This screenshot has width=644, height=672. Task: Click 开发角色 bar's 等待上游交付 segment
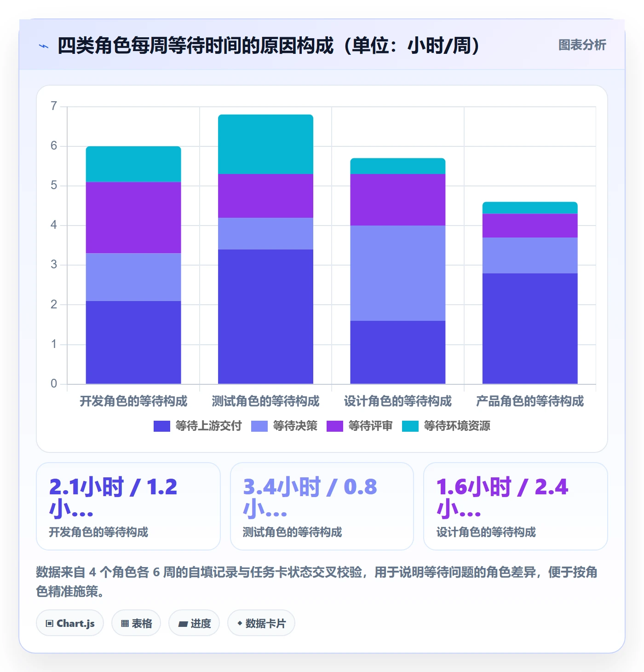click(133, 342)
